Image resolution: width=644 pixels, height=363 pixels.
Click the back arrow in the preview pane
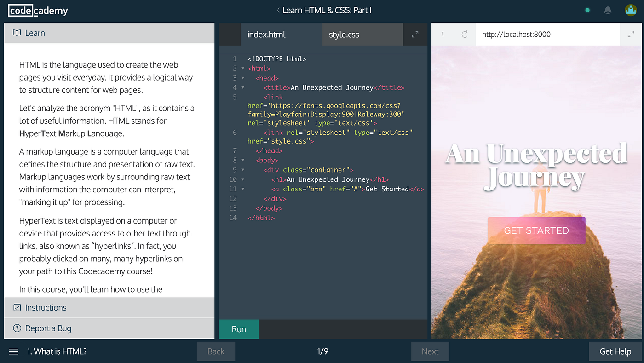tap(442, 34)
